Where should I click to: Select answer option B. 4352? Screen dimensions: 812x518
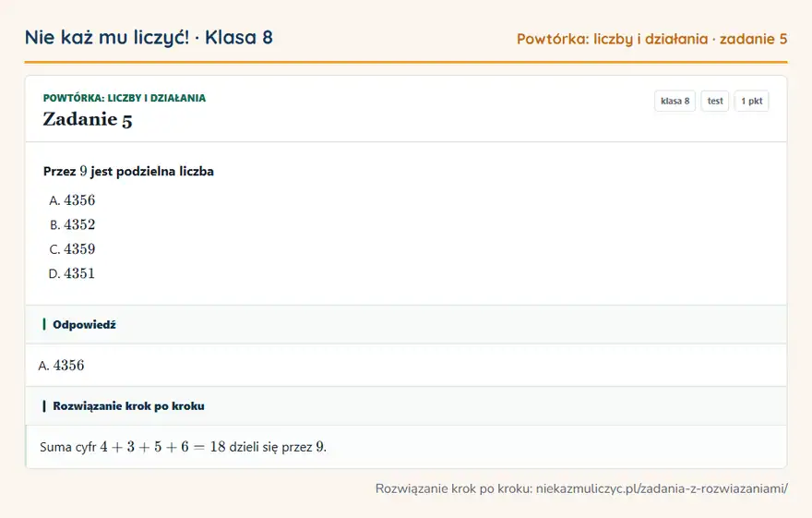tap(72, 224)
